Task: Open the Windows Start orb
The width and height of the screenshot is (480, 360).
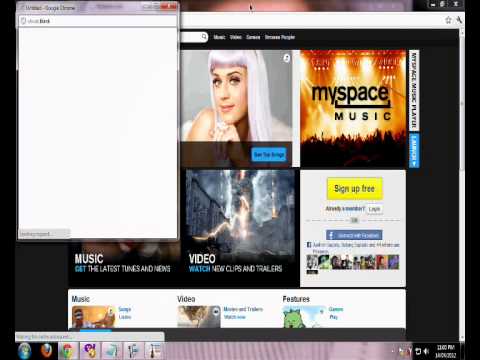Action: pyautogui.click(x=24, y=351)
